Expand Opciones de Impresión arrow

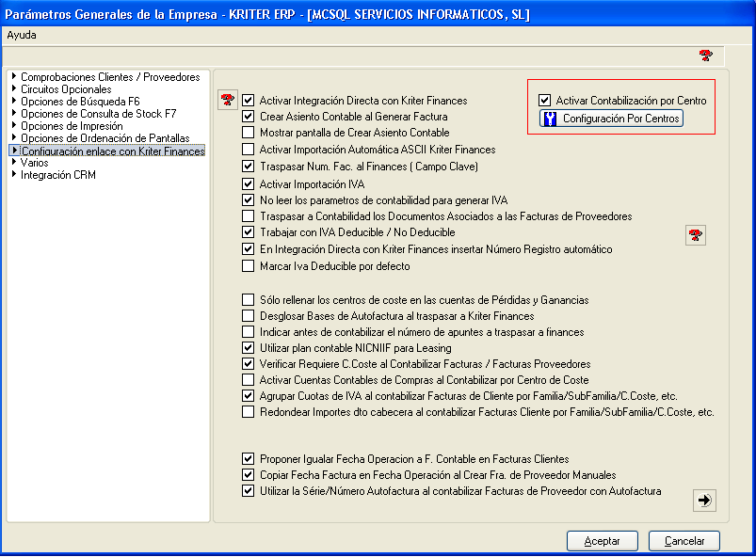click(x=14, y=125)
